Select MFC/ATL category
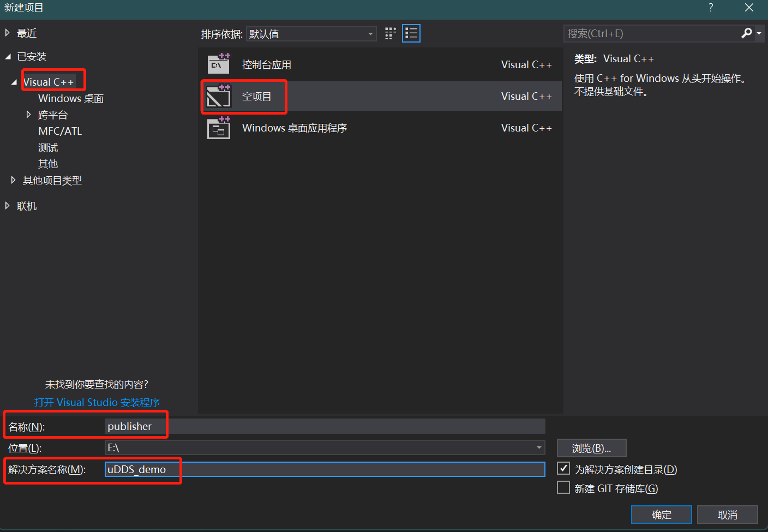Screen dimensions: 768x532 coord(60,131)
